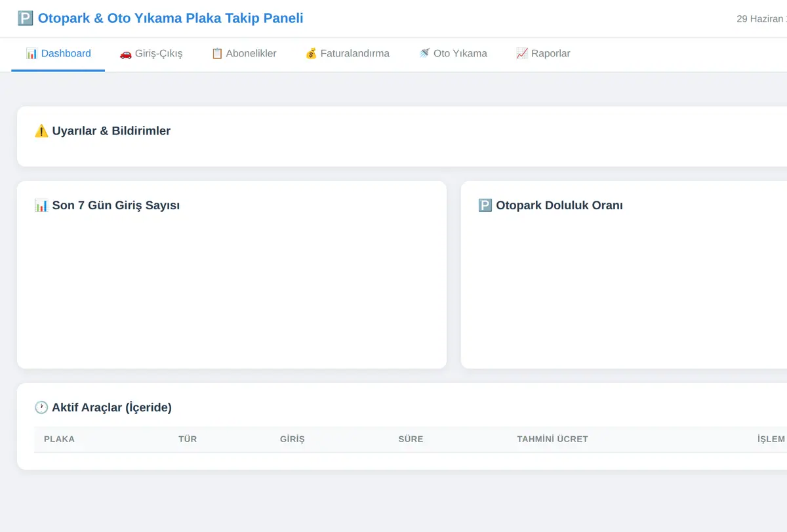Click the İŞLEM column header
Screen dimensions: 787x532
[x=771, y=439]
